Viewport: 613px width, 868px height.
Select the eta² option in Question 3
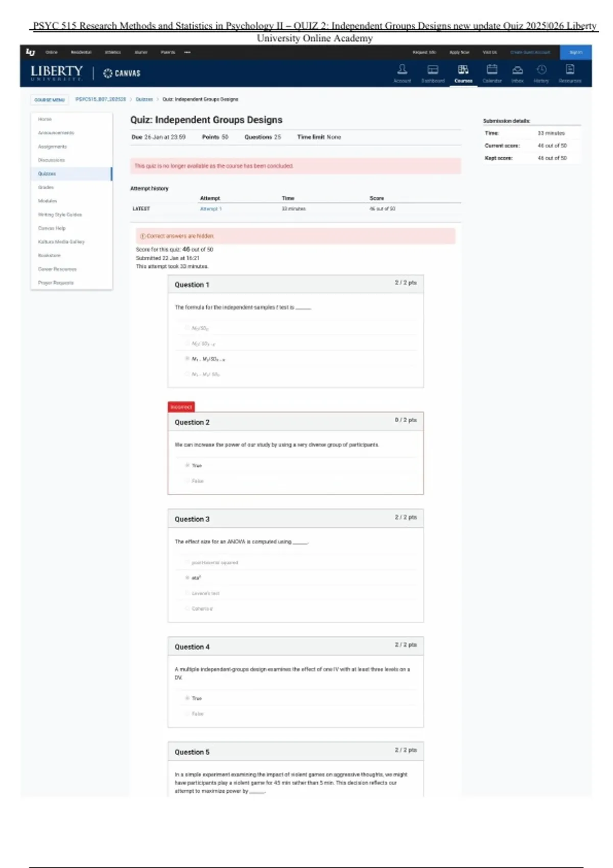[x=187, y=577]
